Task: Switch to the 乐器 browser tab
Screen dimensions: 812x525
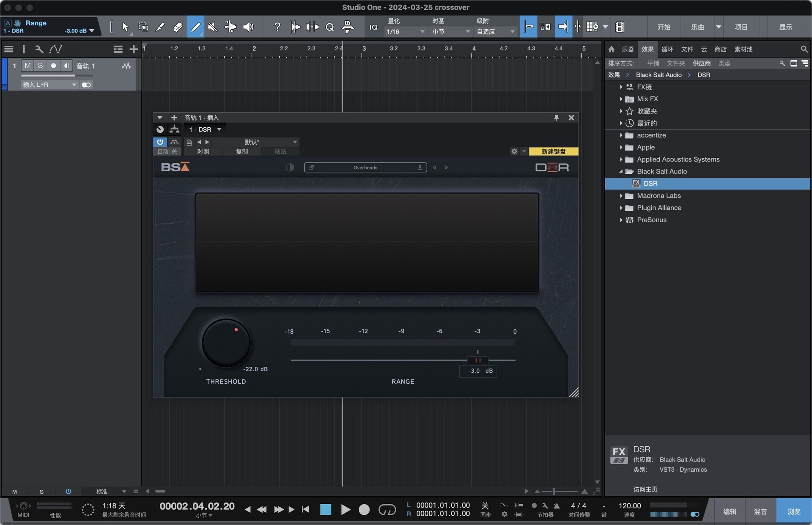Action: (x=628, y=49)
